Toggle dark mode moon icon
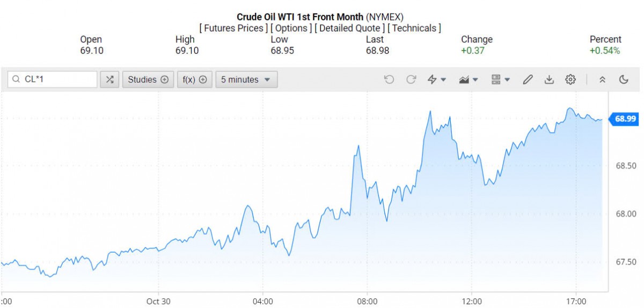The image size is (644, 308). click(624, 80)
